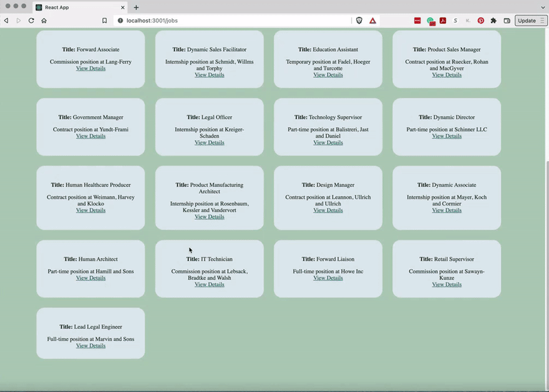The width and height of the screenshot is (549, 392).
Task: Open the green circular extension icon
Action: 430,21
